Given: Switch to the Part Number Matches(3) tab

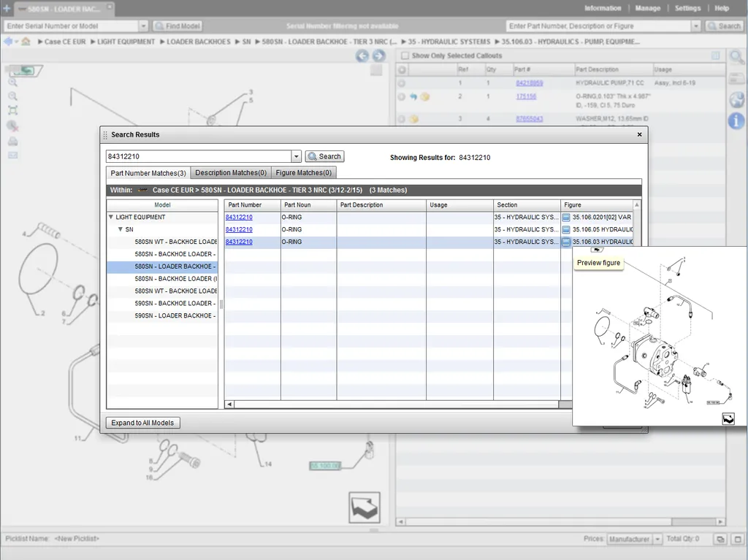Looking at the screenshot, I should coord(148,173).
